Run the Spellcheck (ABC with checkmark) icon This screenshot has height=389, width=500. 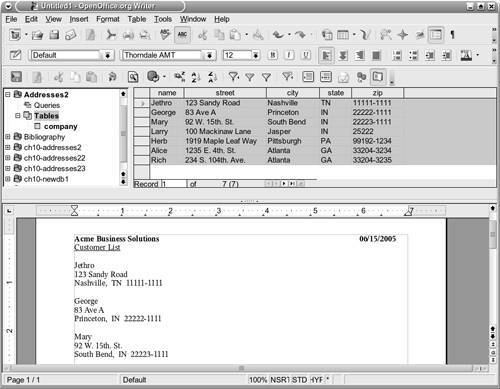pos(165,35)
